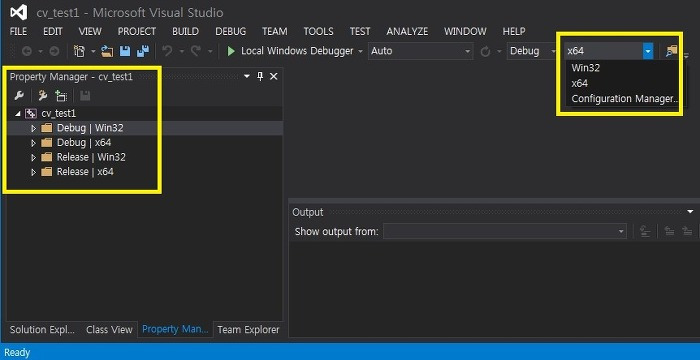Select Win32 from platform dropdown list
Viewport: 700px width, 360px height.
click(585, 68)
